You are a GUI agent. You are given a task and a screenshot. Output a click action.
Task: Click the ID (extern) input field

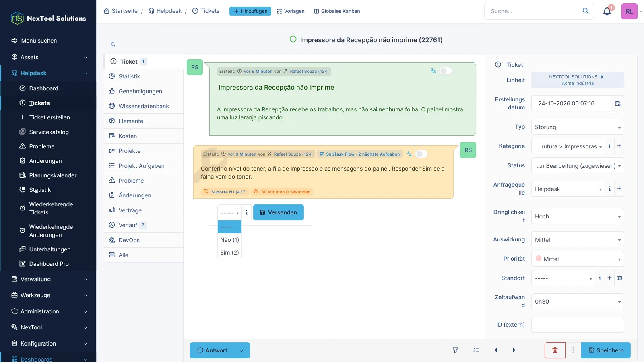click(x=578, y=325)
